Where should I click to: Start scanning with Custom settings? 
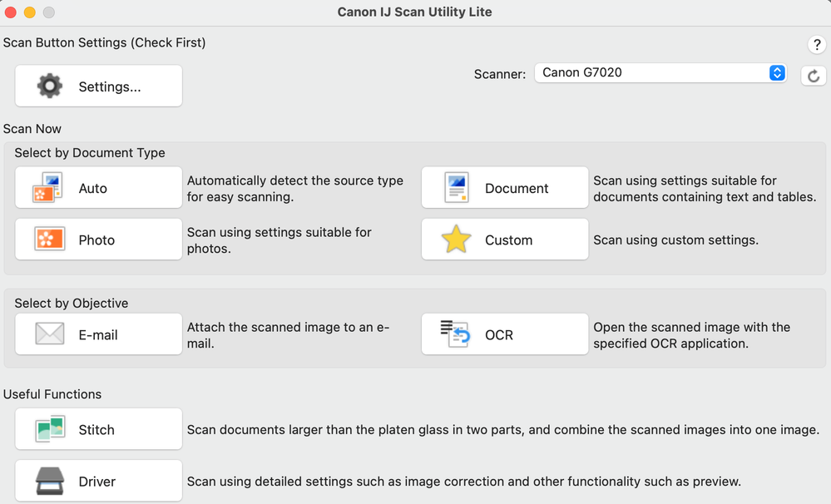point(504,240)
